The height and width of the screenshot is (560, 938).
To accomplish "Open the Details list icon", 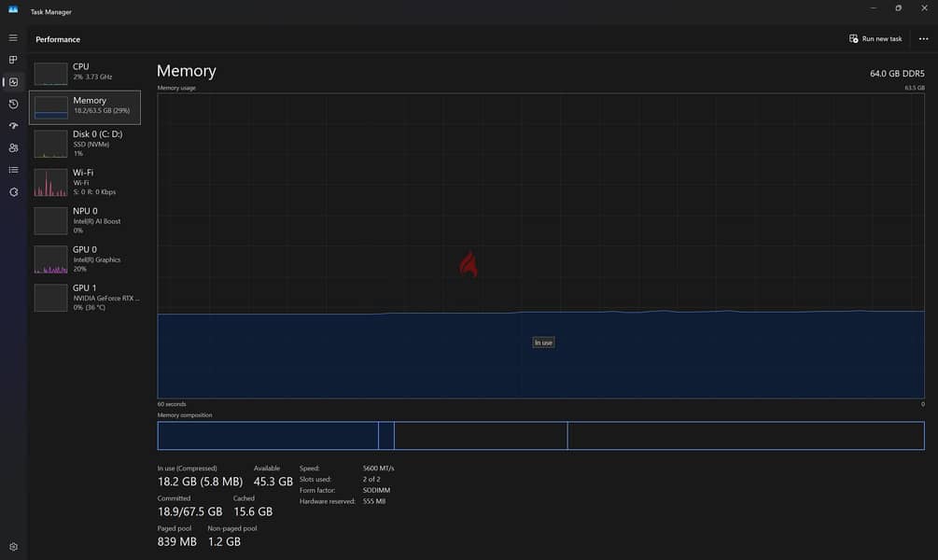I will [x=13, y=170].
